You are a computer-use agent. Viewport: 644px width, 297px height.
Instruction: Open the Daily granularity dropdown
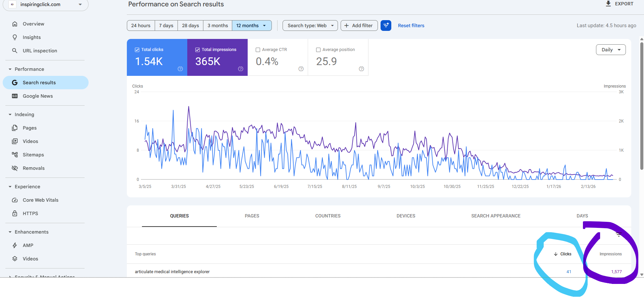point(610,50)
